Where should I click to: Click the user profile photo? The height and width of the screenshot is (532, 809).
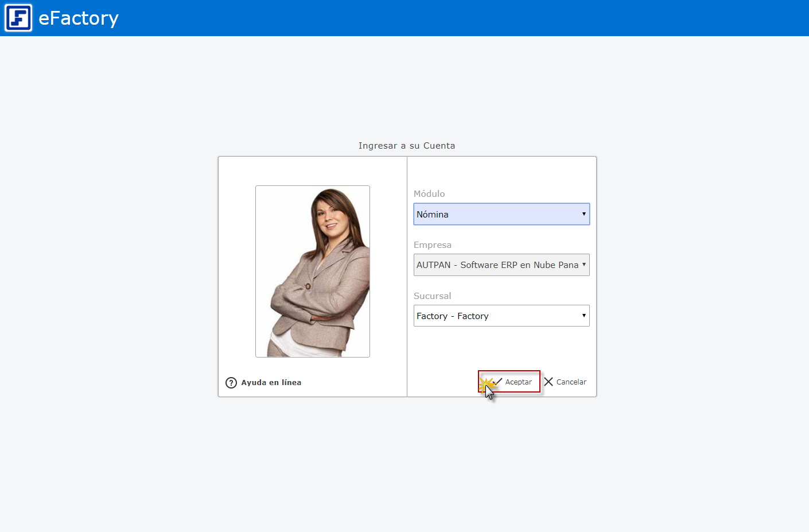tap(313, 271)
